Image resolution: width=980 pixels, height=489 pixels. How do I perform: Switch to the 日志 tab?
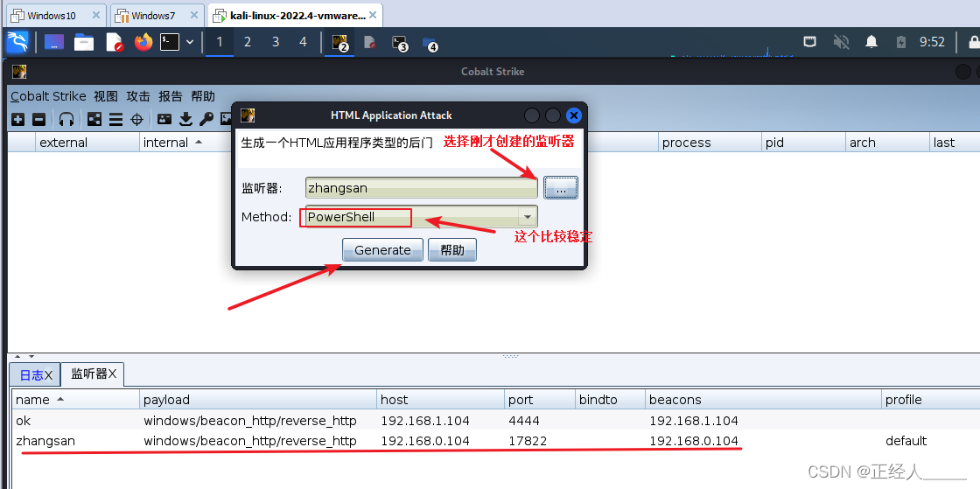point(36,374)
